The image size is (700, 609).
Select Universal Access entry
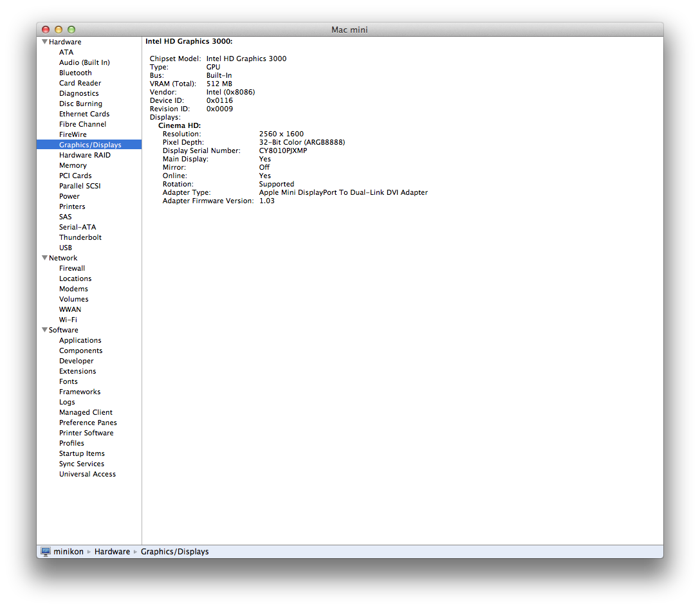(87, 474)
